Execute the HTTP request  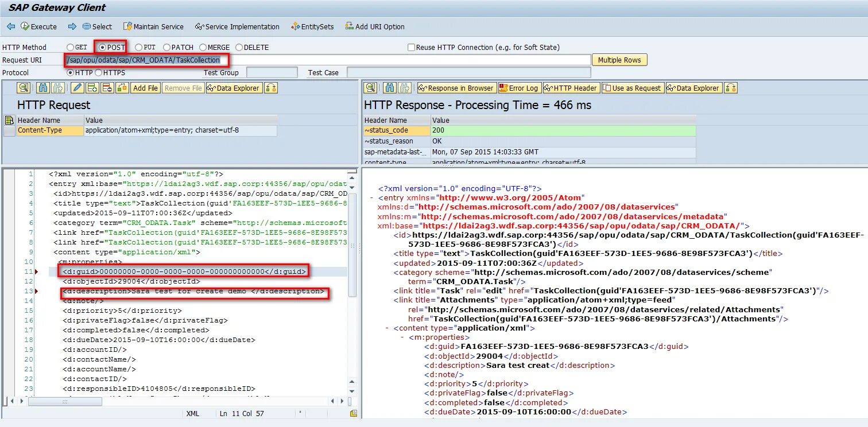pos(38,26)
